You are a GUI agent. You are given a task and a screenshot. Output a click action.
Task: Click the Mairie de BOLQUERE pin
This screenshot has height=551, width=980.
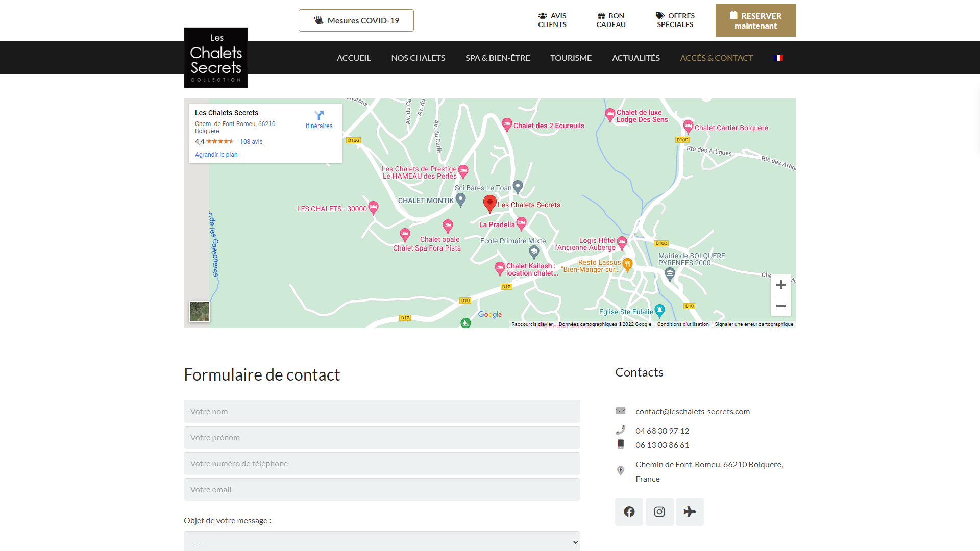coord(670,274)
